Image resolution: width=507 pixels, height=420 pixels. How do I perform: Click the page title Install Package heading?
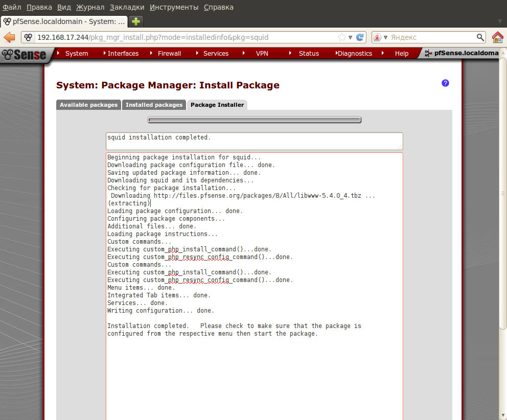tap(168, 85)
